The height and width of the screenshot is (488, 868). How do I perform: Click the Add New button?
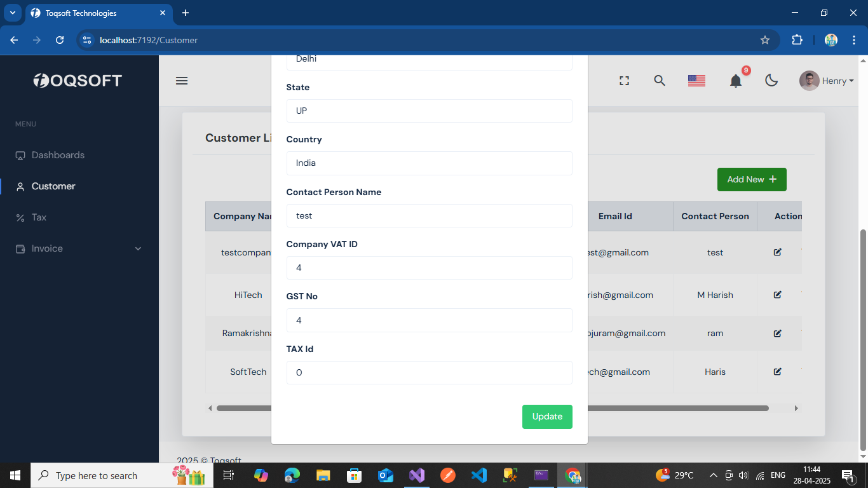point(752,179)
